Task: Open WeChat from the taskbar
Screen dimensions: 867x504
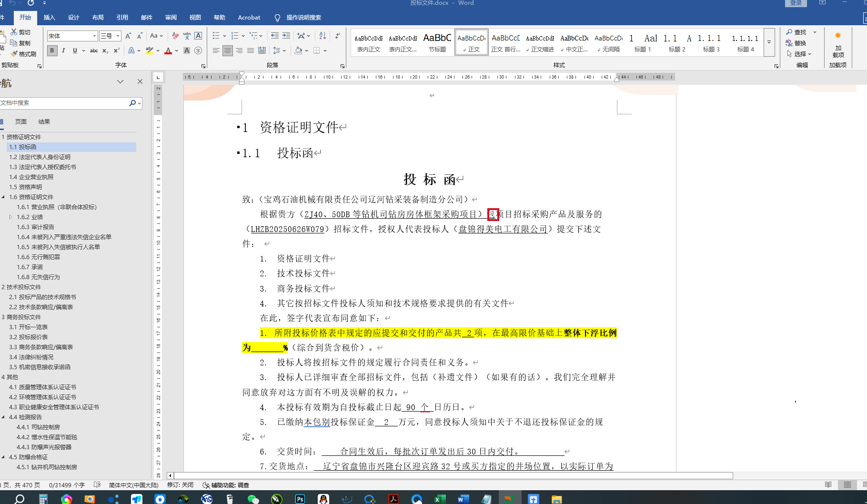Action: 253,499
